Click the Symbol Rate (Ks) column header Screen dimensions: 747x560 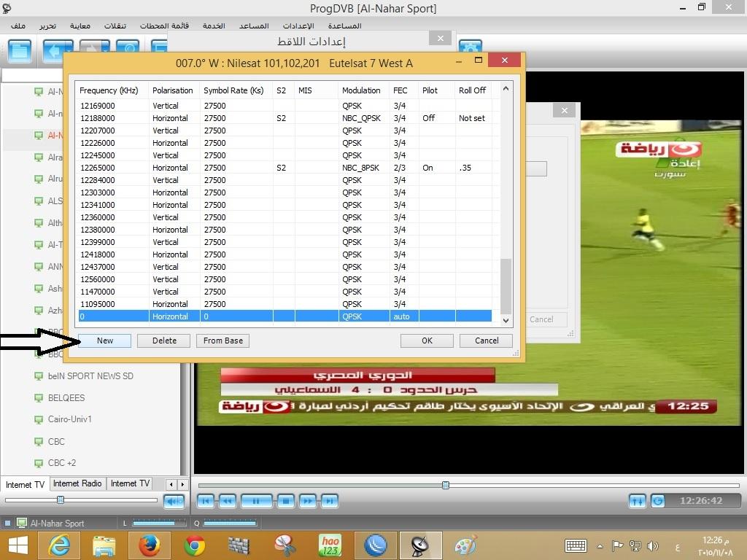233,90
